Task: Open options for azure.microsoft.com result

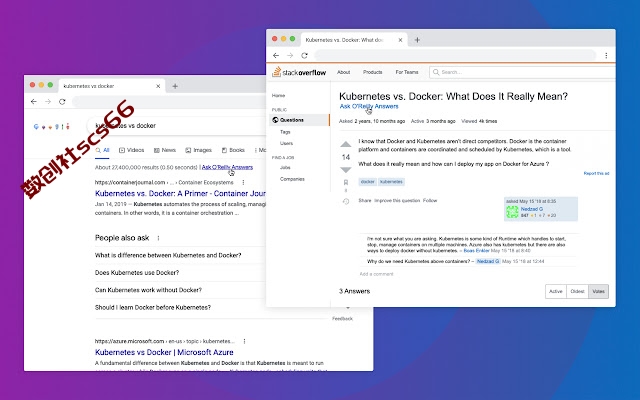Action: pyautogui.click(x=244, y=341)
